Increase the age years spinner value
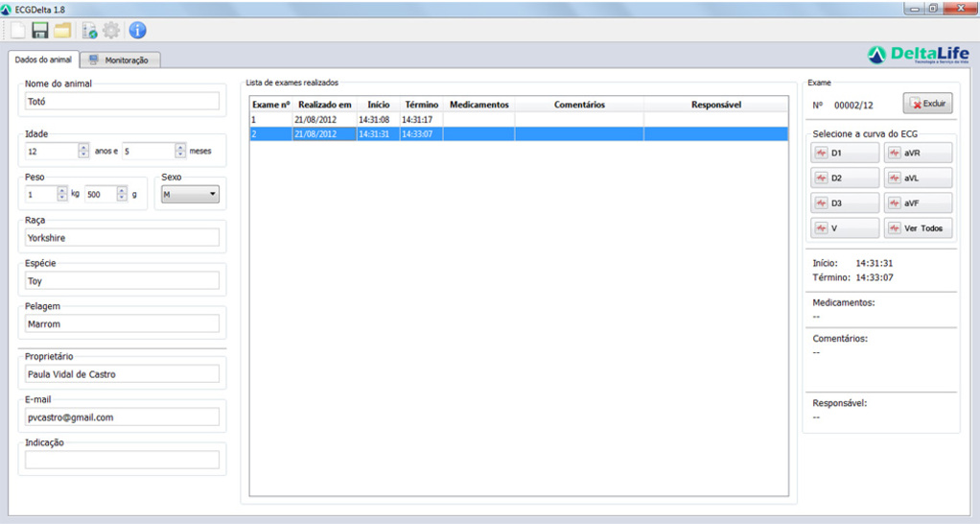 pyautogui.click(x=83, y=147)
